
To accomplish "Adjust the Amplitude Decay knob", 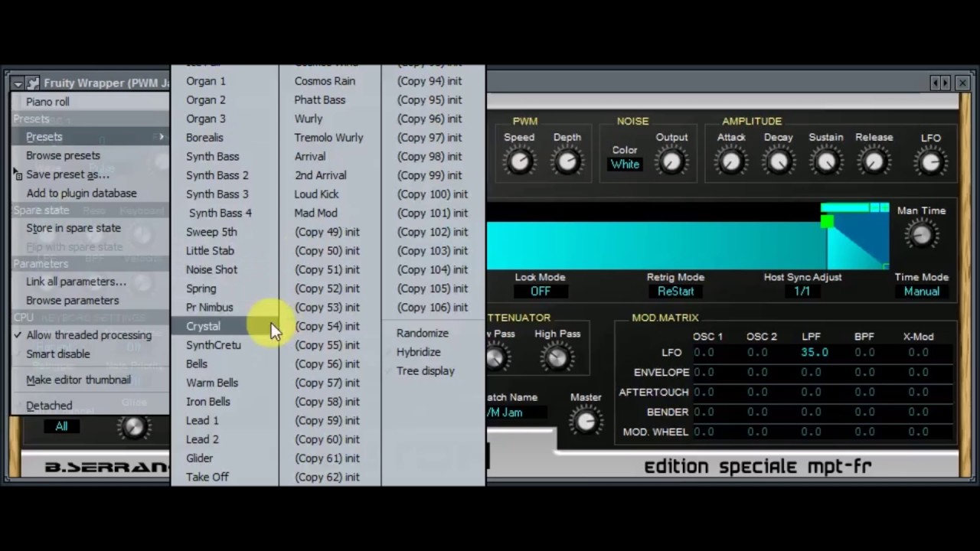I will pos(779,161).
